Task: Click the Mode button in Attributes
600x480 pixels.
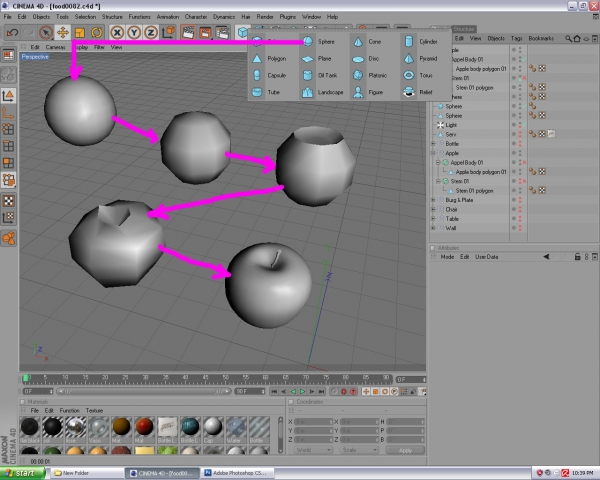Action: click(447, 257)
